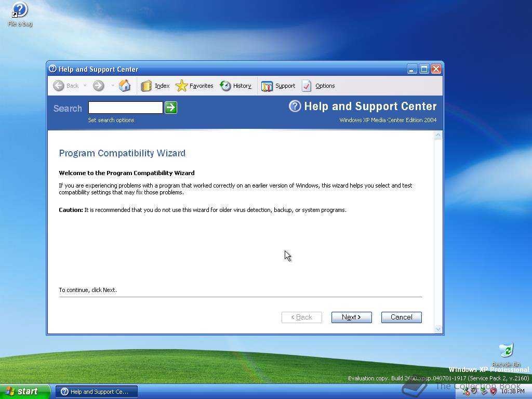Cancel the Program Compatibility Wizard
532x399 pixels.
402,317
